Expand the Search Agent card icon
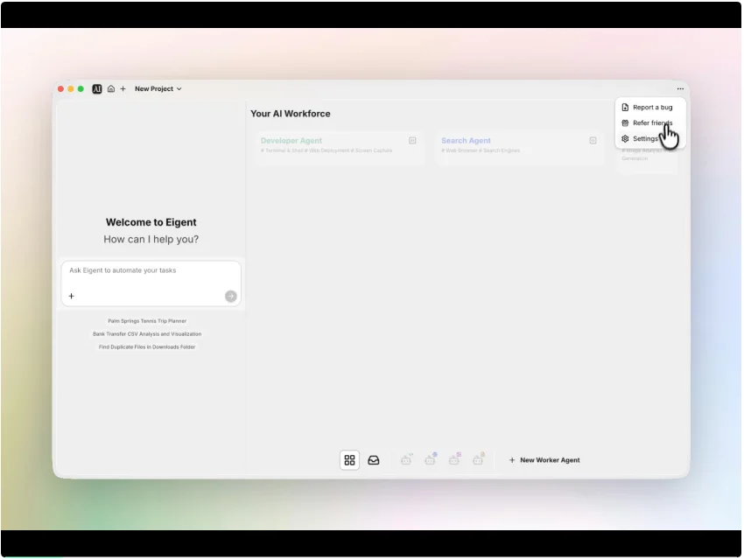Image resolution: width=744 pixels, height=560 pixels. (593, 140)
